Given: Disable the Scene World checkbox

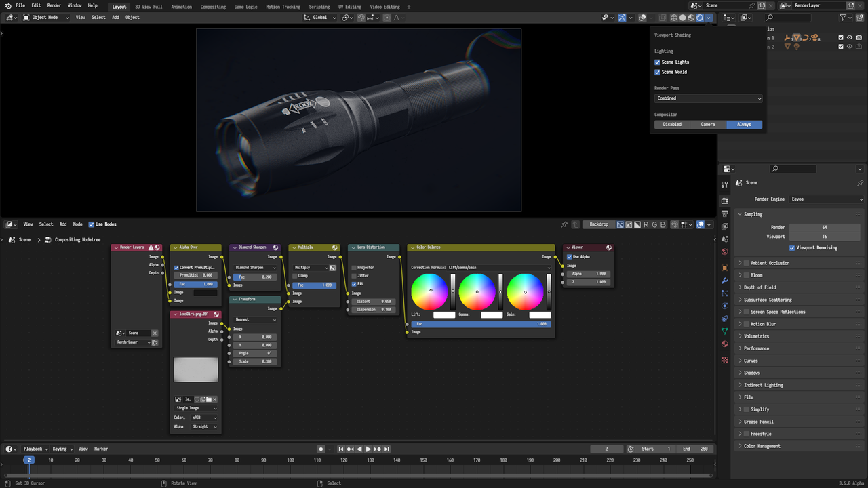Looking at the screenshot, I should (x=657, y=72).
